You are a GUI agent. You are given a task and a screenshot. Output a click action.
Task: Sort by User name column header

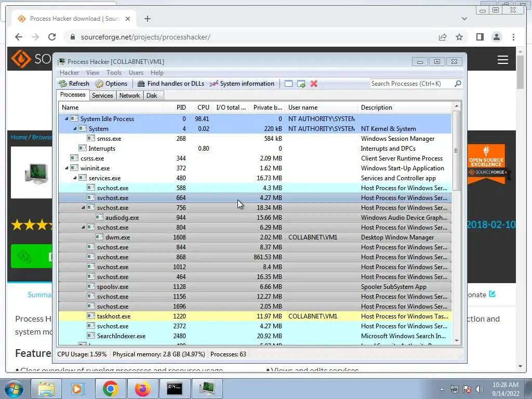point(321,108)
